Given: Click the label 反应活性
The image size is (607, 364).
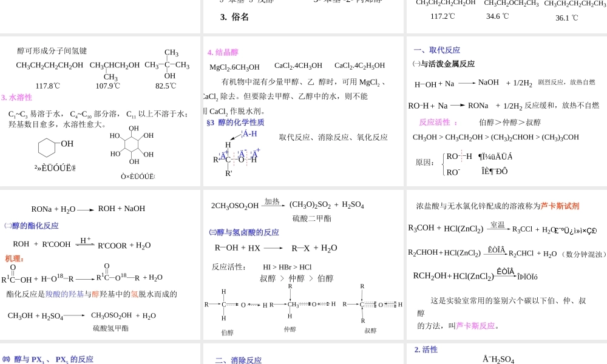Looking at the screenshot, I should pos(435,122).
